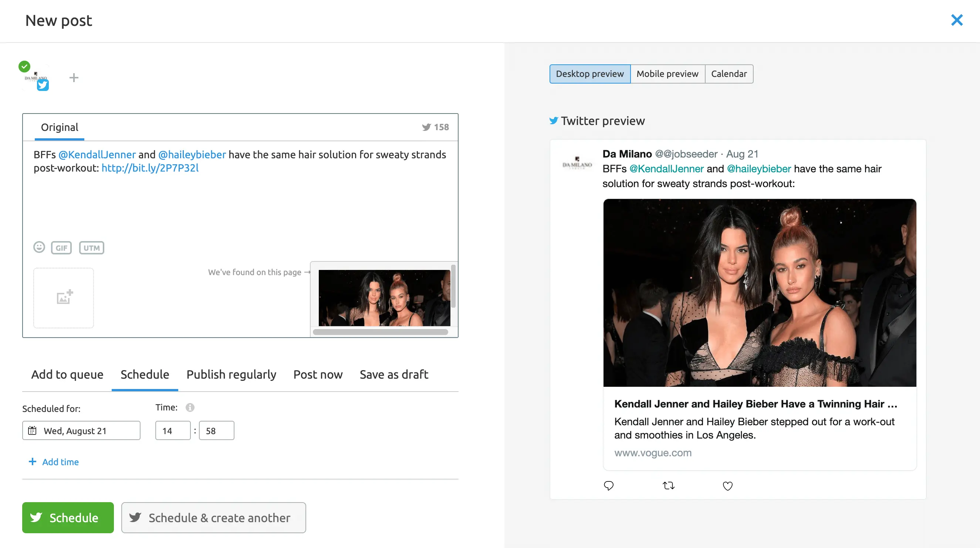The height and width of the screenshot is (548, 980).
Task: Click the @KendallJenner mention in editor
Action: click(x=97, y=155)
